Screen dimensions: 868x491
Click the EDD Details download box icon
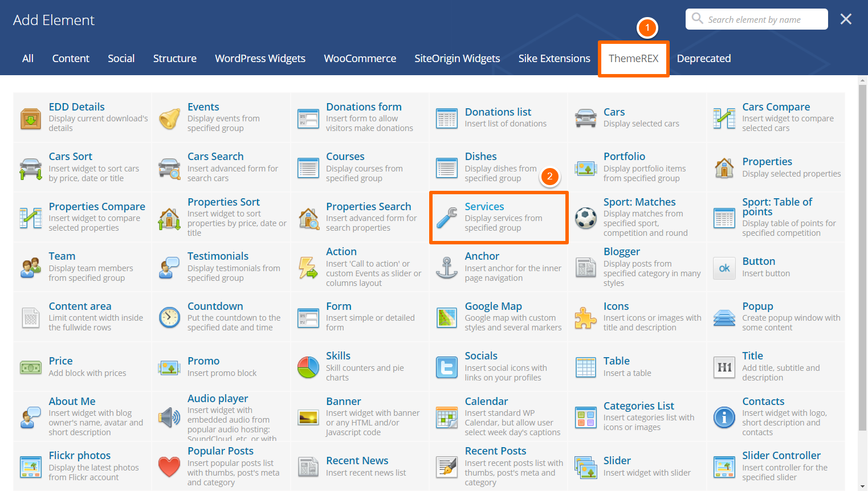[x=31, y=118]
